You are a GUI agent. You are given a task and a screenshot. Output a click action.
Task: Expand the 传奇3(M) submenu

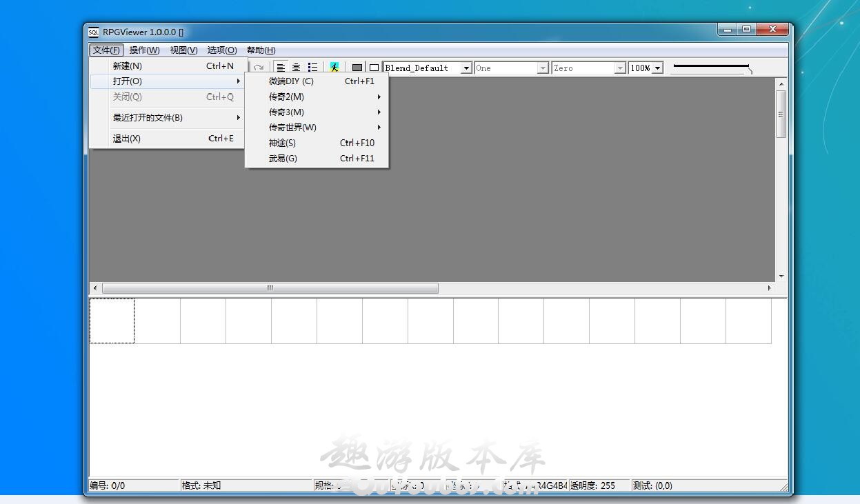point(317,112)
